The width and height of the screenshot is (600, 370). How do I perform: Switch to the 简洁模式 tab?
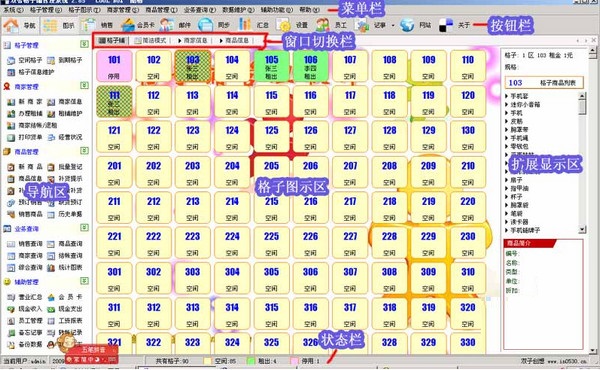(150, 40)
